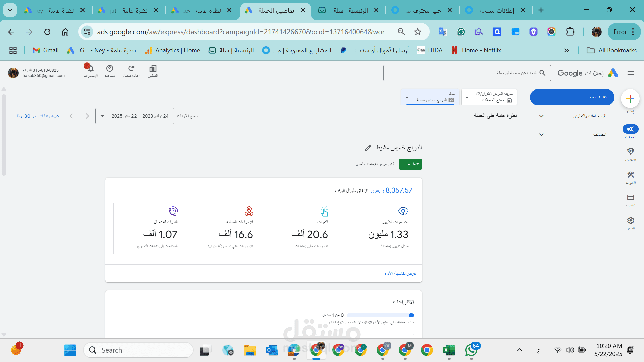This screenshot has height=362, width=644.
Task: Open the الأهداف goals section
Action: click(x=631, y=153)
